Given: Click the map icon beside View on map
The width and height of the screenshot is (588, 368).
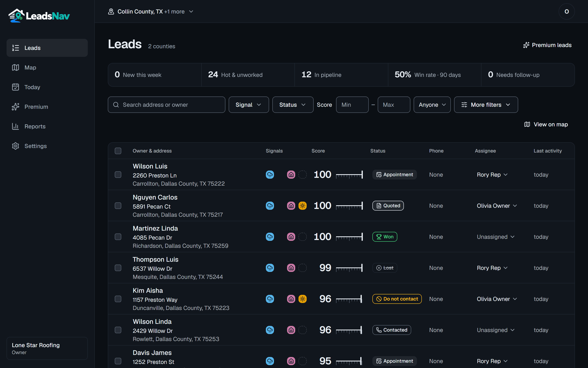Looking at the screenshot, I should [527, 124].
